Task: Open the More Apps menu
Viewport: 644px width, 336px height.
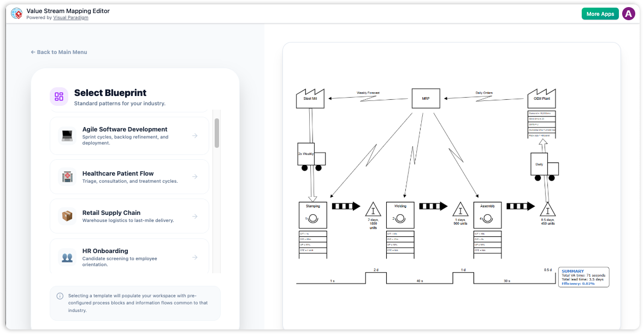Action: (600, 13)
